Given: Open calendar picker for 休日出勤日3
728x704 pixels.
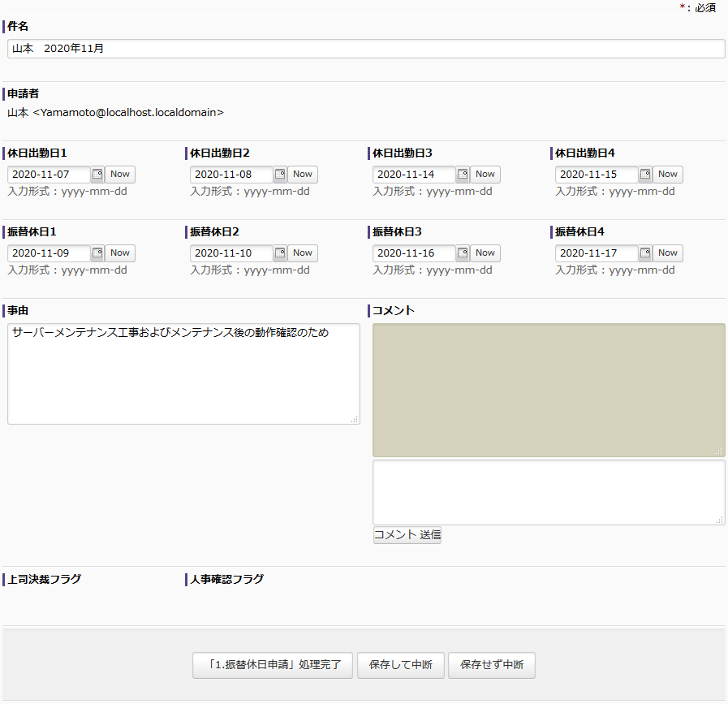Looking at the screenshot, I should coord(463,175).
